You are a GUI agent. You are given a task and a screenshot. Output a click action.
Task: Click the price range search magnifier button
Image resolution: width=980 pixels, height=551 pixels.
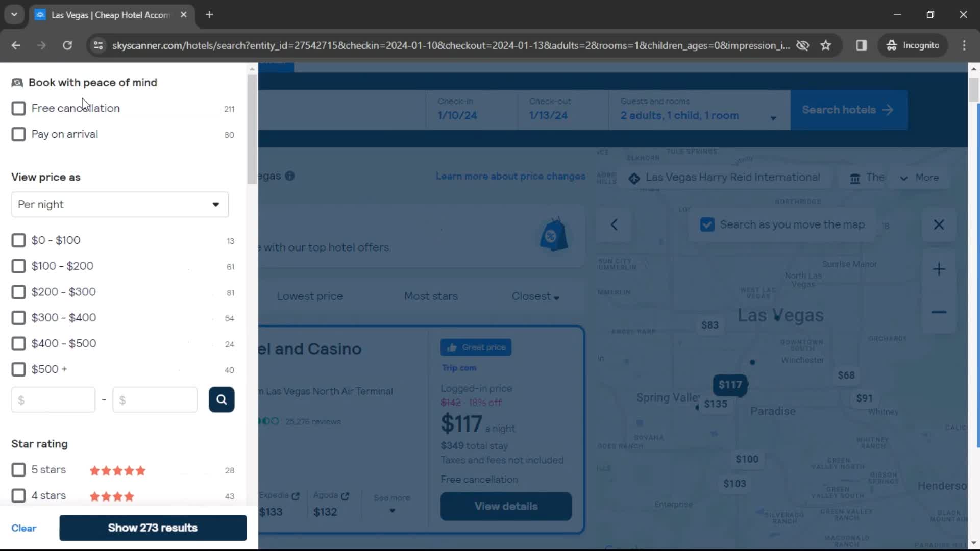coord(222,399)
